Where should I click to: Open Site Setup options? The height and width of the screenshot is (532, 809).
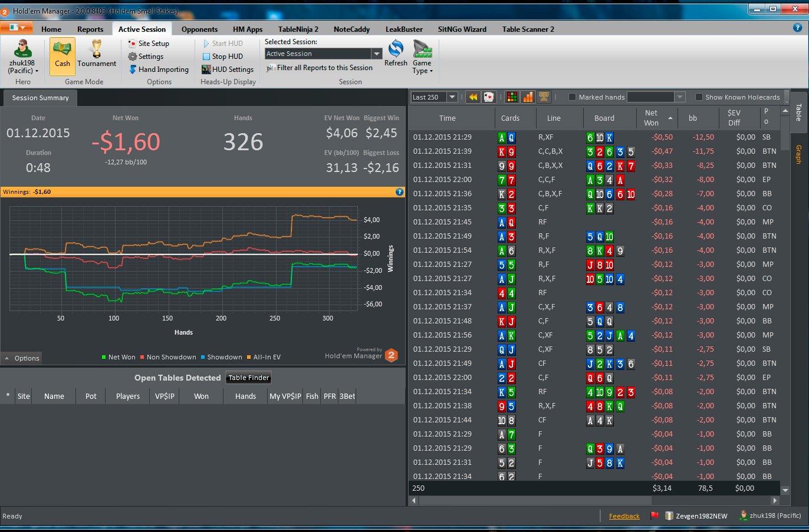pyautogui.click(x=149, y=44)
